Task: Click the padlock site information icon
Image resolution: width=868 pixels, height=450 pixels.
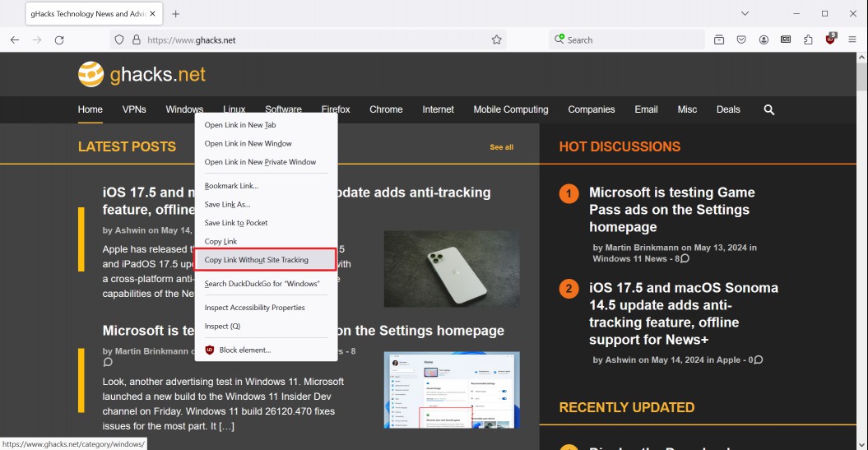Action: point(137,39)
